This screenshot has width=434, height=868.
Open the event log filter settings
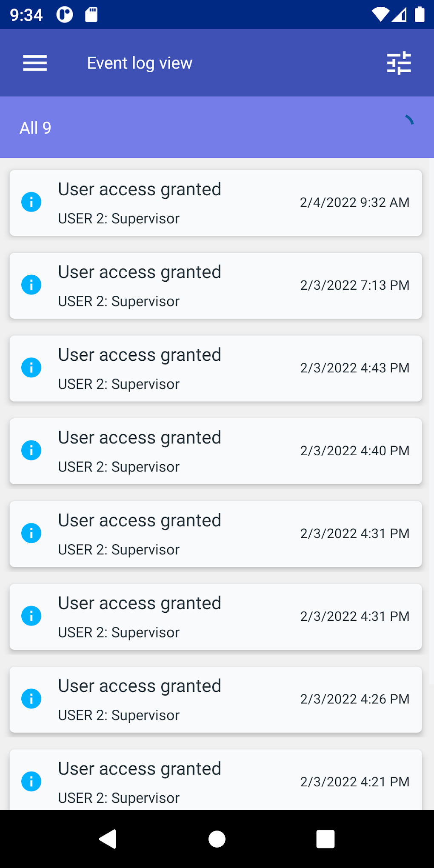pos(399,63)
